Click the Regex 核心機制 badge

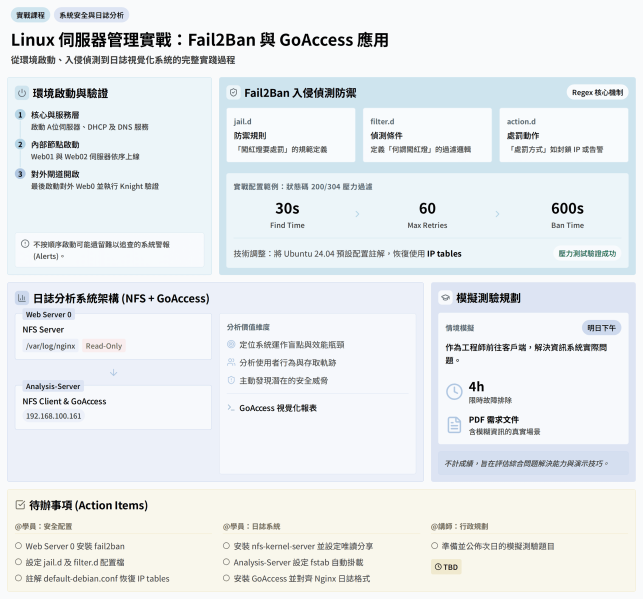pyautogui.click(x=597, y=93)
